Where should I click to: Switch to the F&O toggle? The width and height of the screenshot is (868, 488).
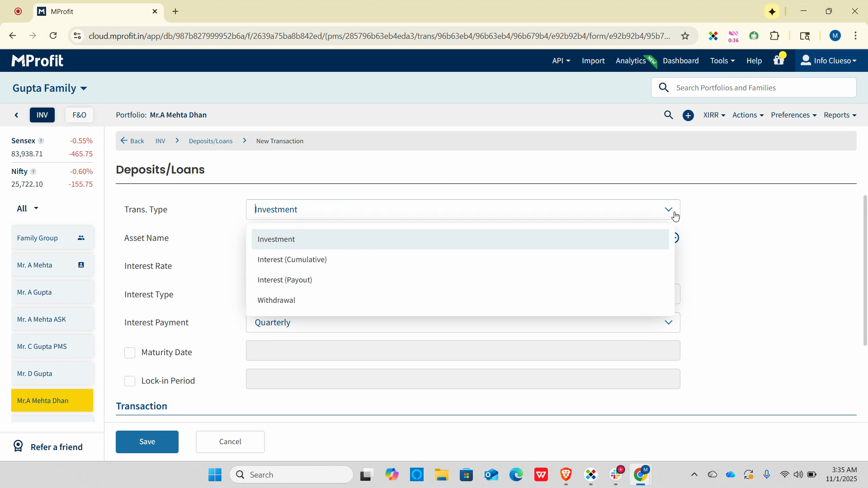(79, 115)
